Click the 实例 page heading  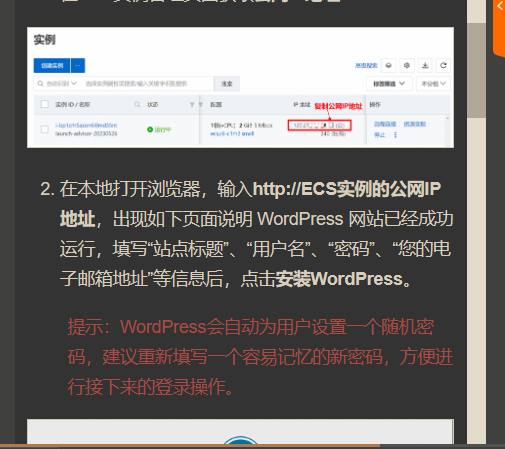[x=44, y=40]
